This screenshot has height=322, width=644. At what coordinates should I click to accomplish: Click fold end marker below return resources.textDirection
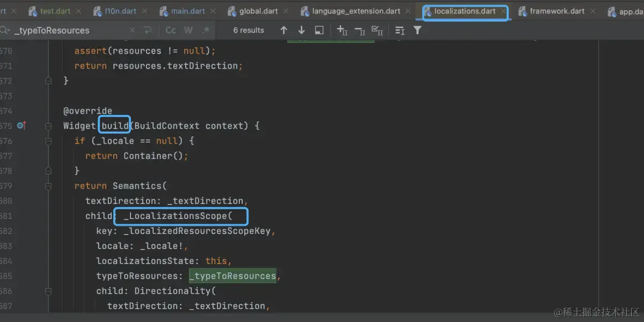pyautogui.click(x=48, y=80)
